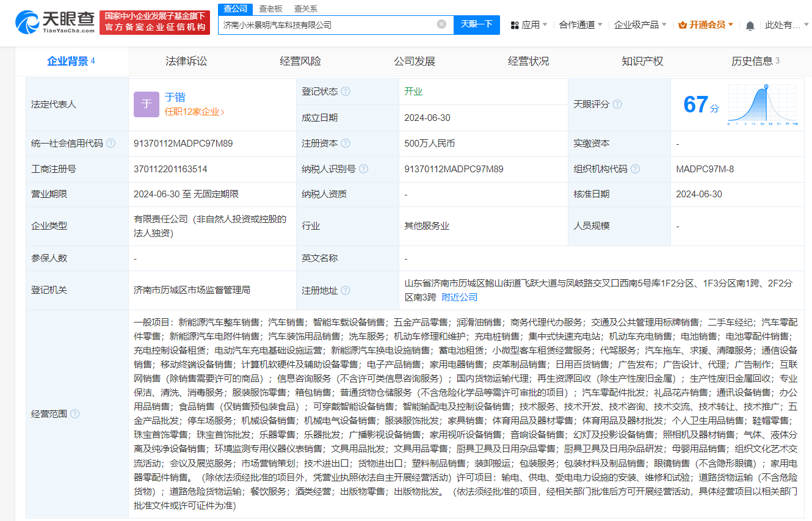
Task: Click the help icon beside 经营范围
Action: [x=76, y=414]
